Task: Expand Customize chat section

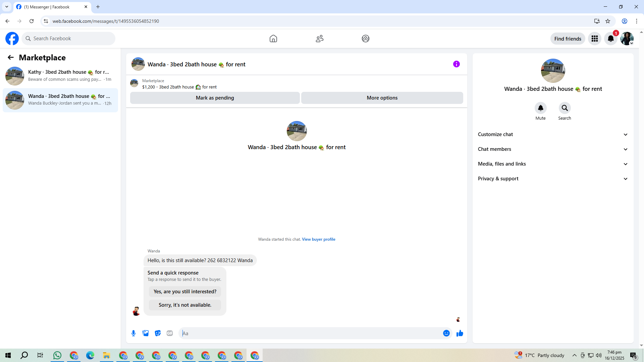Action: point(553,134)
